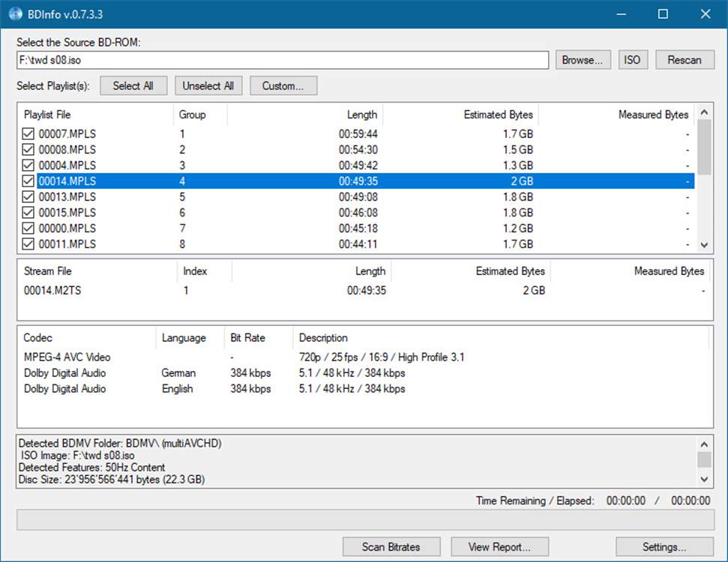This screenshot has height=562, width=728.
Task: Open the ISO file chooser button
Action: [633, 60]
